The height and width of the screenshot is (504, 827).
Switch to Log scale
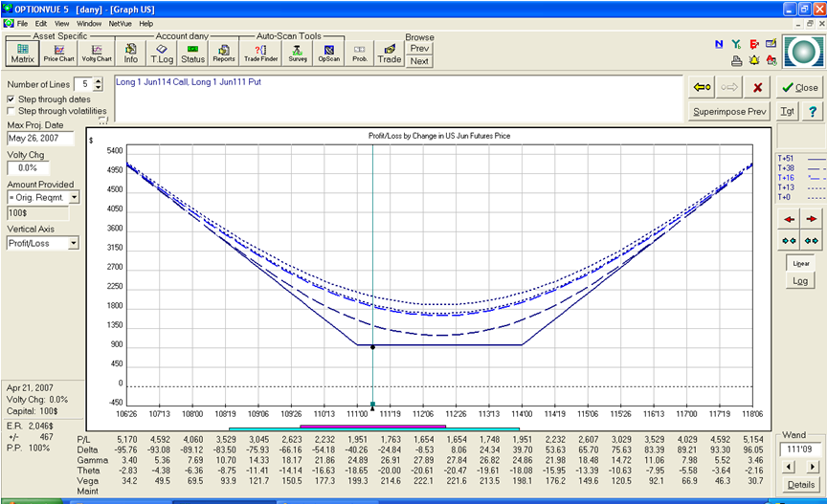800,281
